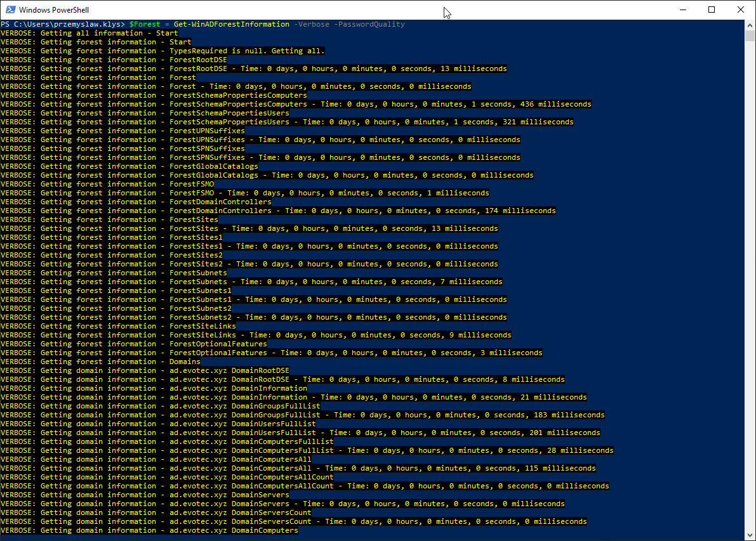Click the Windows PowerShell title text
756x541 pixels.
54,9
